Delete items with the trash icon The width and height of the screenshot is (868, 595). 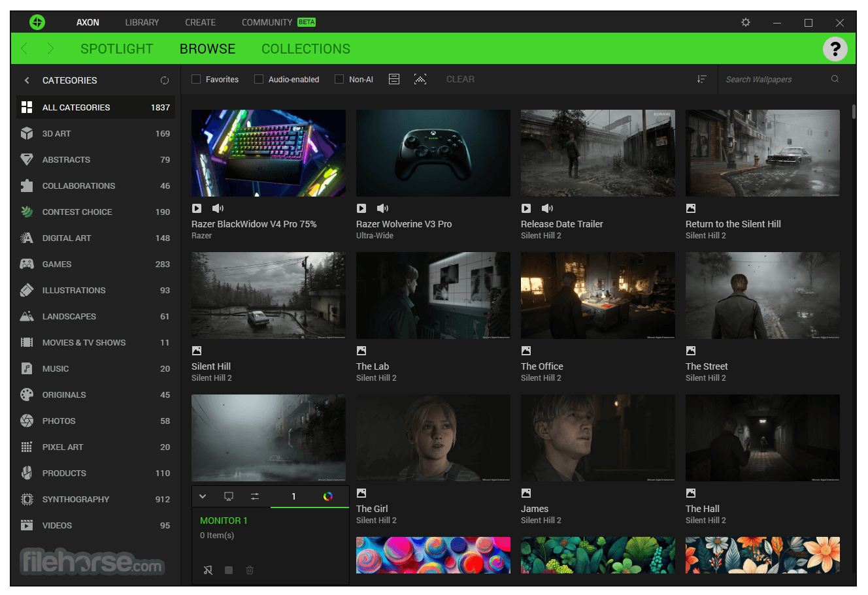coord(250,570)
